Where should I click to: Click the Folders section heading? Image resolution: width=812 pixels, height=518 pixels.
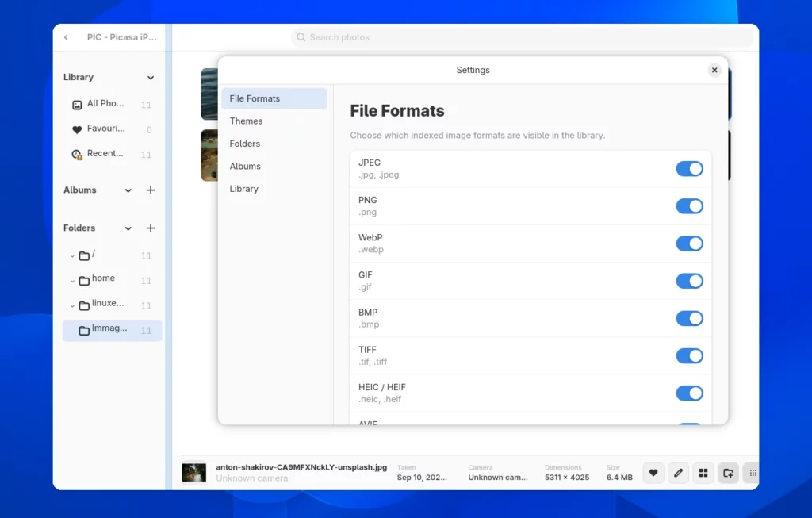tap(79, 228)
